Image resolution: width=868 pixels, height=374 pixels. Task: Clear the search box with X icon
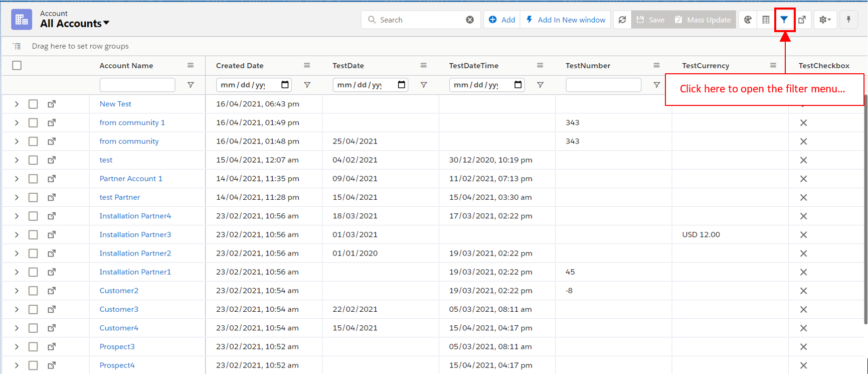(x=470, y=20)
